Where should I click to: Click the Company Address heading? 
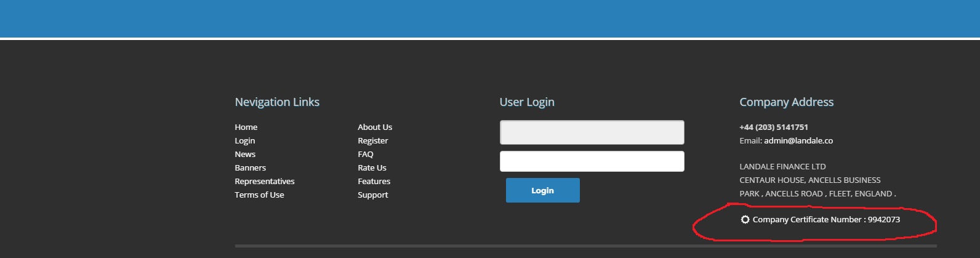[786, 102]
